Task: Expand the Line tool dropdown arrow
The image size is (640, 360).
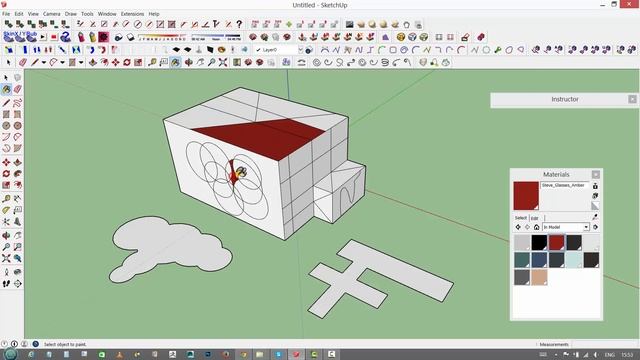Action: (x=44, y=62)
